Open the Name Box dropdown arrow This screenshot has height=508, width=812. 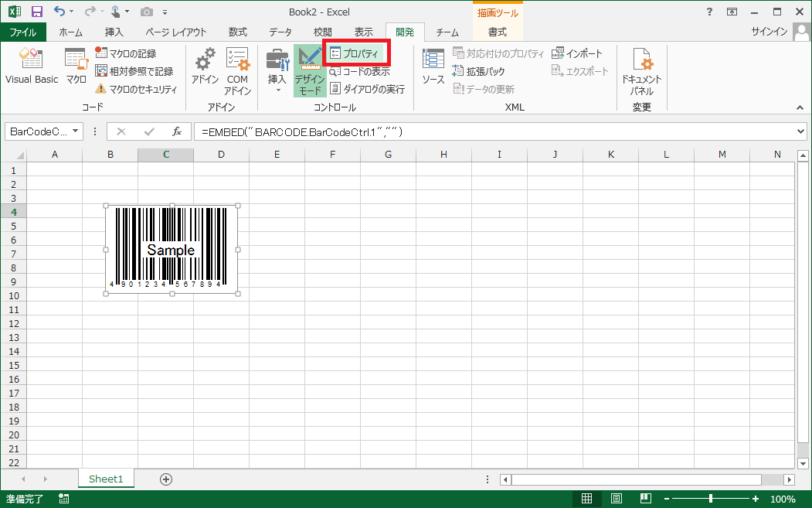75,131
